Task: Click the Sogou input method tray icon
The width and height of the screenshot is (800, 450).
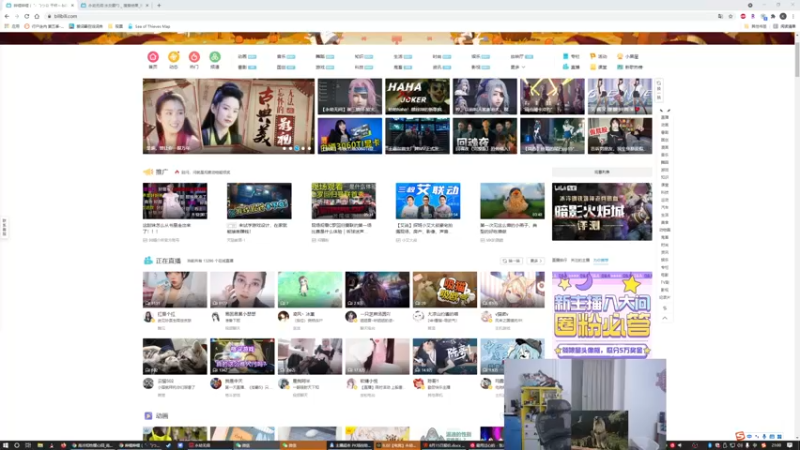Action: pos(740,436)
